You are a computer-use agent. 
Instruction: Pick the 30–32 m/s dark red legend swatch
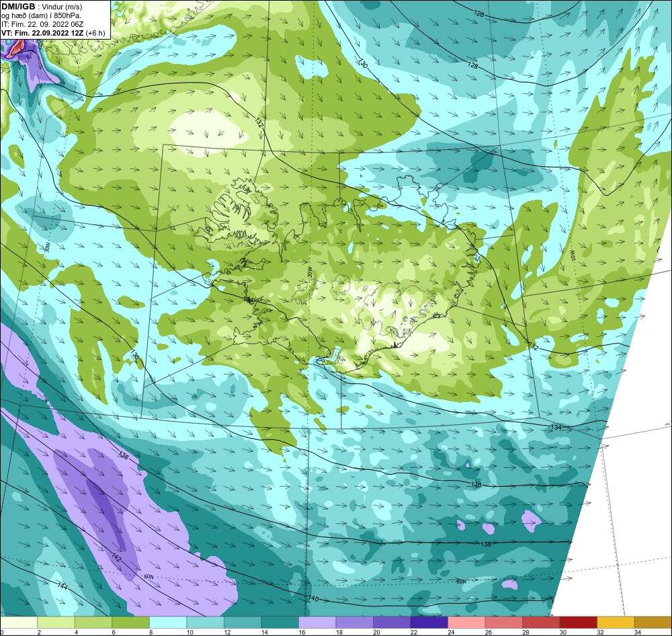click(x=578, y=622)
